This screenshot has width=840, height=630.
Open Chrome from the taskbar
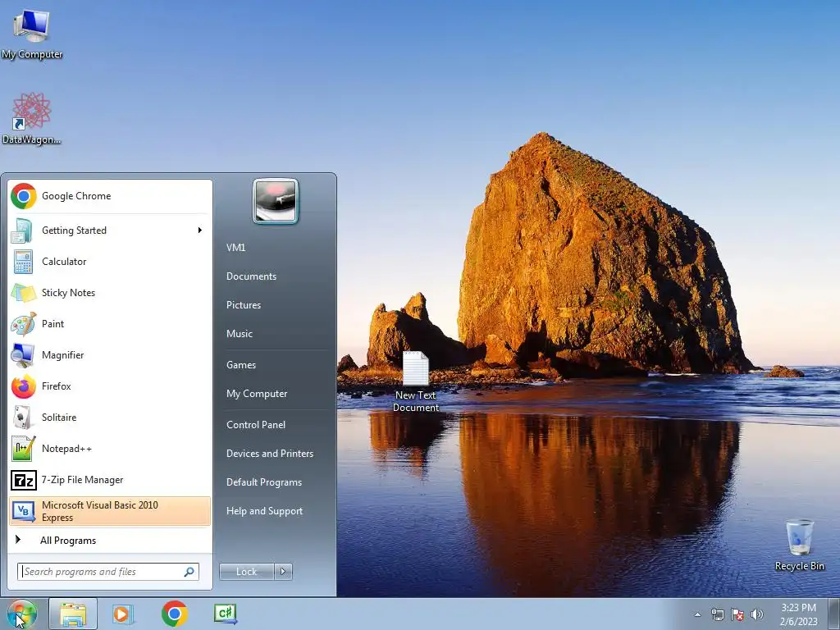[x=174, y=614]
